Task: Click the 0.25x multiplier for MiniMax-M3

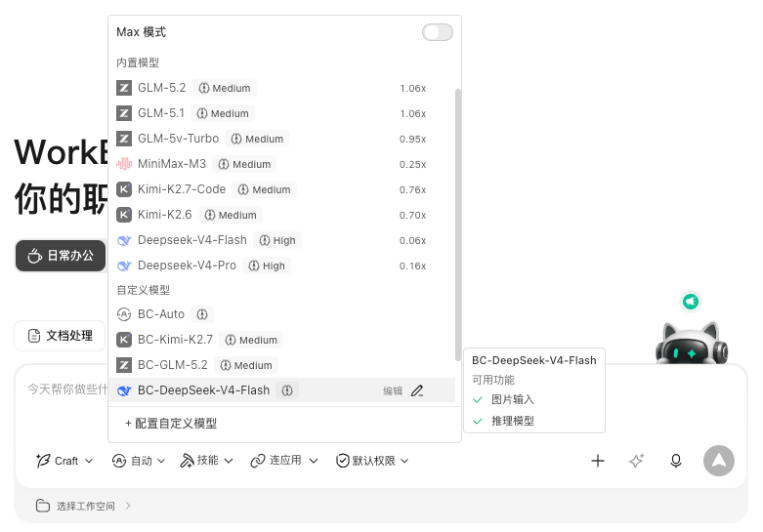Action: [412, 164]
